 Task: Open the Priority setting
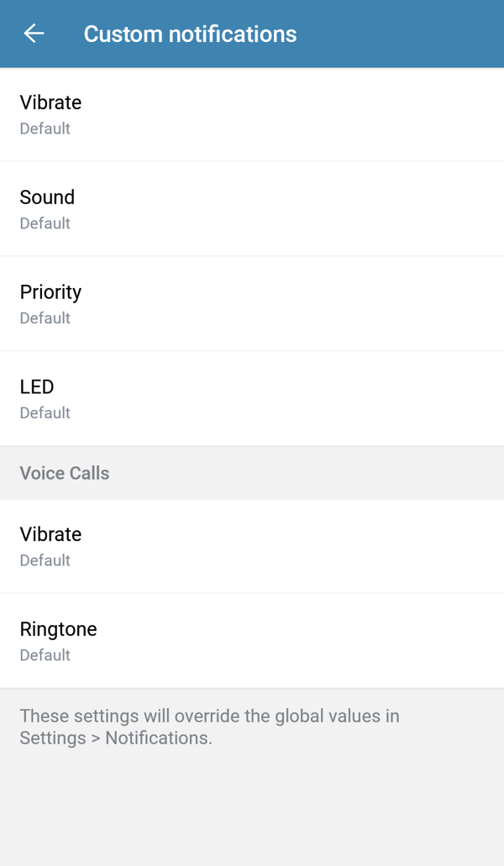[x=51, y=292]
